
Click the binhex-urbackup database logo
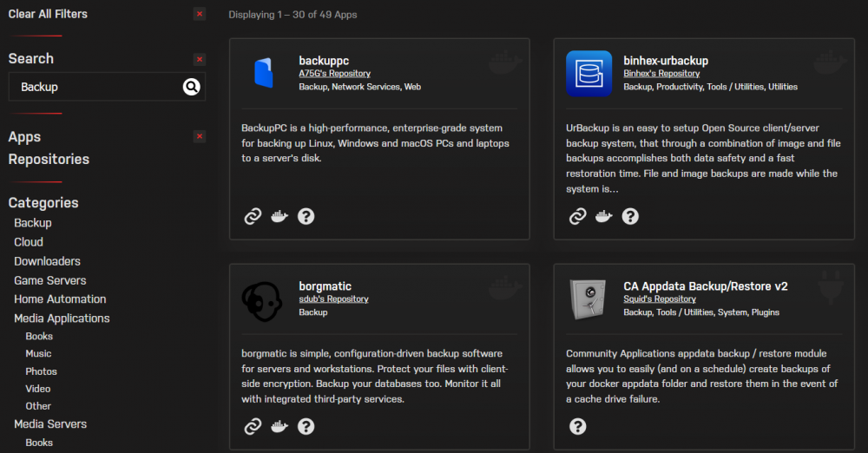pyautogui.click(x=589, y=74)
